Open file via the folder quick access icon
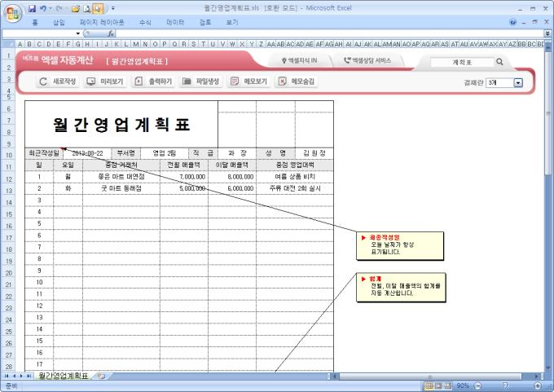554x392 pixels. click(x=75, y=8)
